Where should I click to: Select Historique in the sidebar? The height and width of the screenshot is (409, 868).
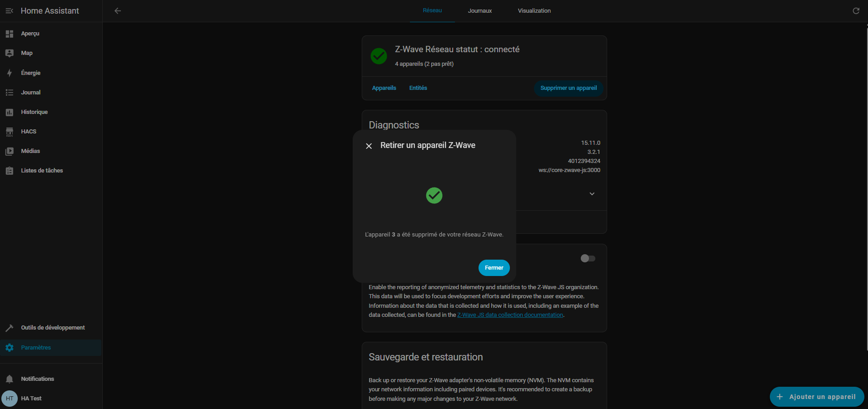coord(51,112)
